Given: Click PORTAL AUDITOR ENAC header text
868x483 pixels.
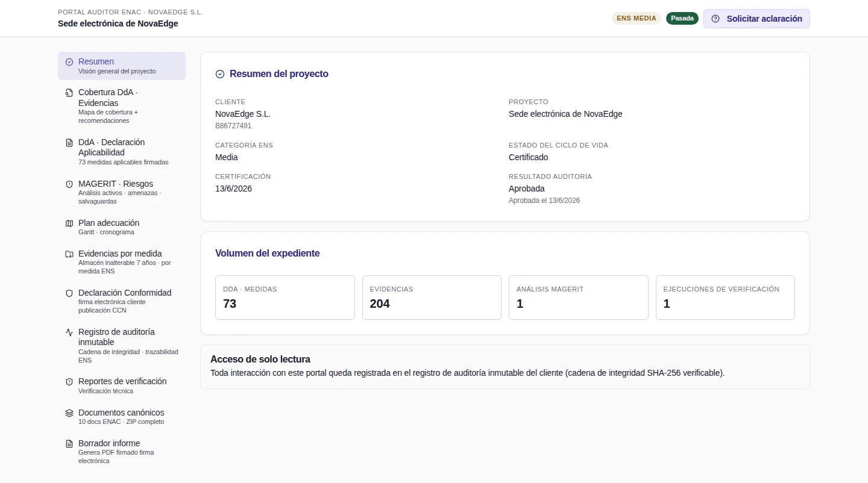Looking at the screenshot, I should tap(130, 12).
